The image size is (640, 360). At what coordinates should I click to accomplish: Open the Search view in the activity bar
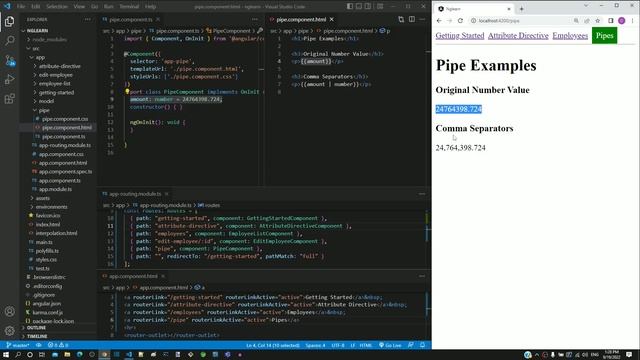pos(9,40)
